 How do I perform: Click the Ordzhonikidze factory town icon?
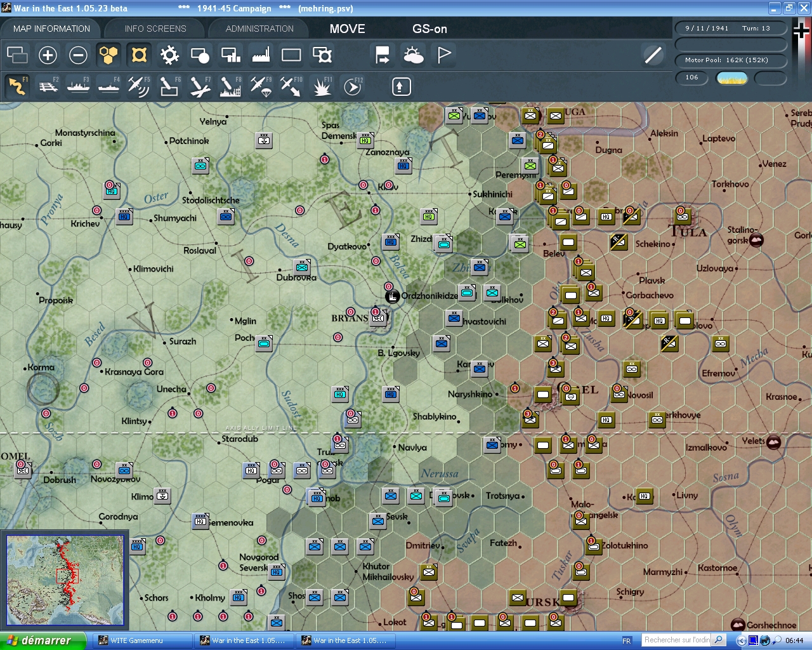point(393,296)
